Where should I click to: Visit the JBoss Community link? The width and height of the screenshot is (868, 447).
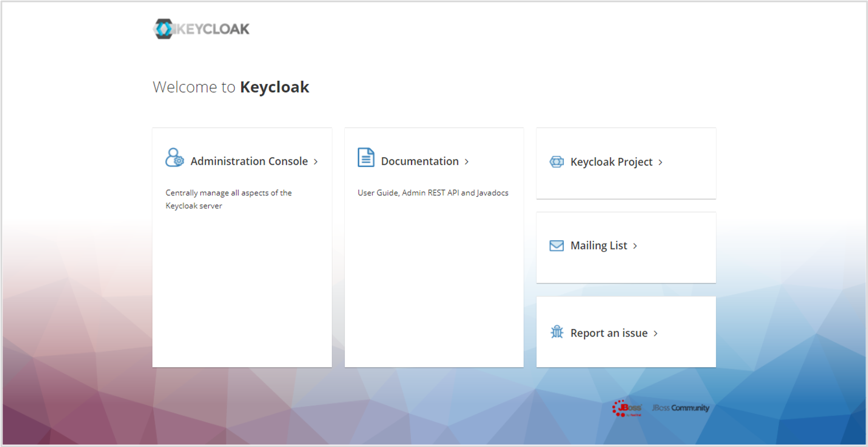pos(680,408)
